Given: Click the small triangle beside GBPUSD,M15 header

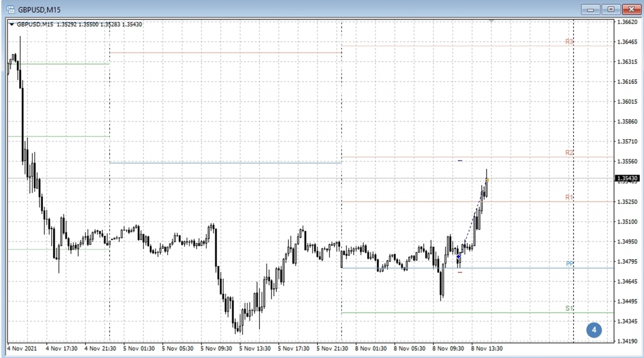Looking at the screenshot, I should tap(12, 24).
